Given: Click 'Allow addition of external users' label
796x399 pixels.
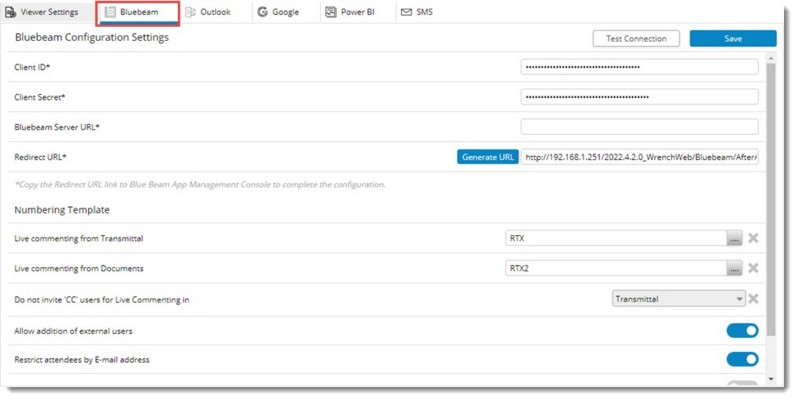Looking at the screenshot, I should tap(73, 331).
